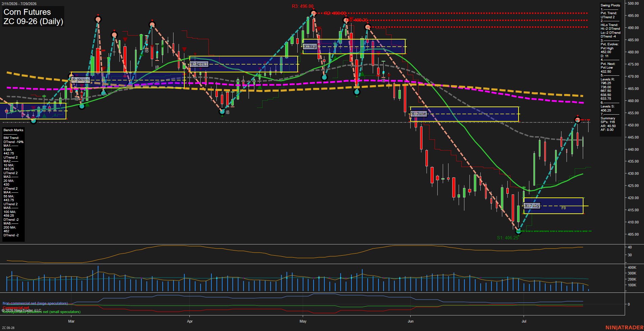
Task: Click the Mar label on time axis
Action: 71,321
